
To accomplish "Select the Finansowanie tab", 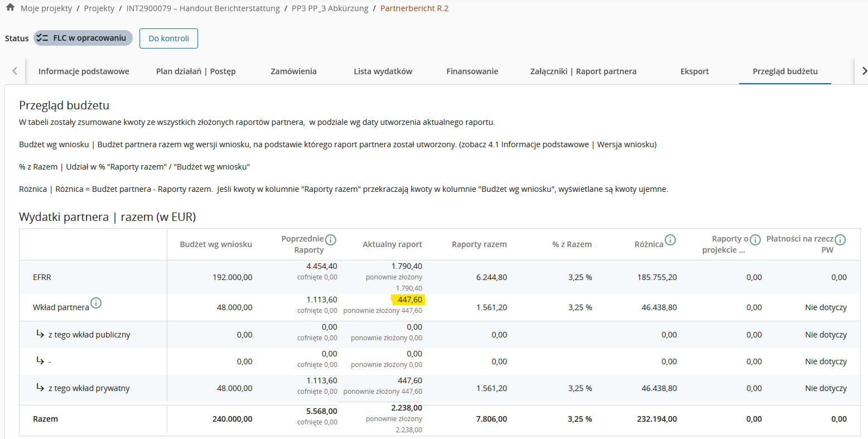I will point(472,71).
